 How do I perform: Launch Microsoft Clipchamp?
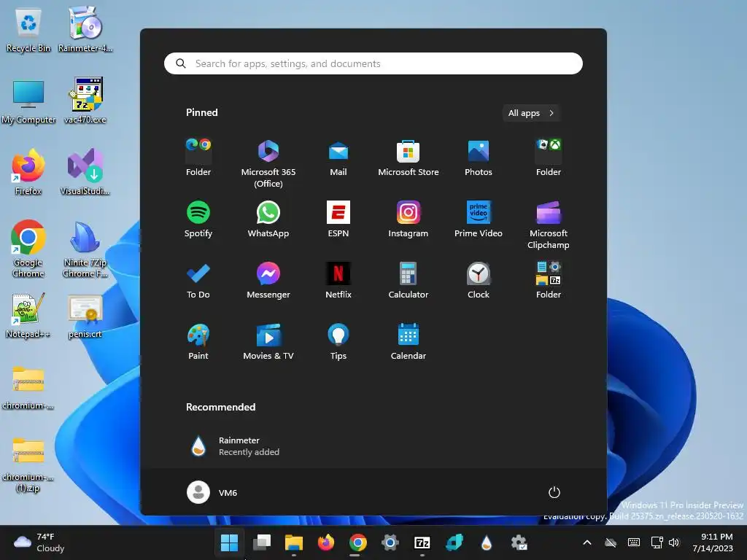[549, 225]
